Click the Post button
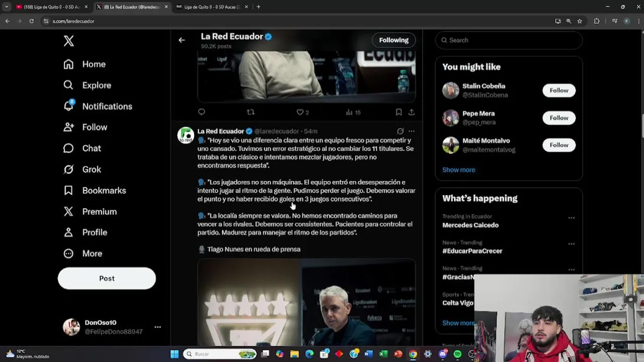644x362 pixels. [x=107, y=278]
